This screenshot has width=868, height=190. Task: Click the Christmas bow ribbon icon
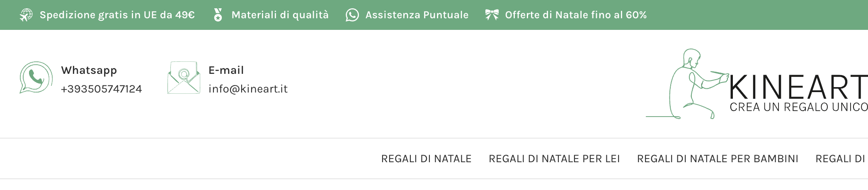point(492,15)
